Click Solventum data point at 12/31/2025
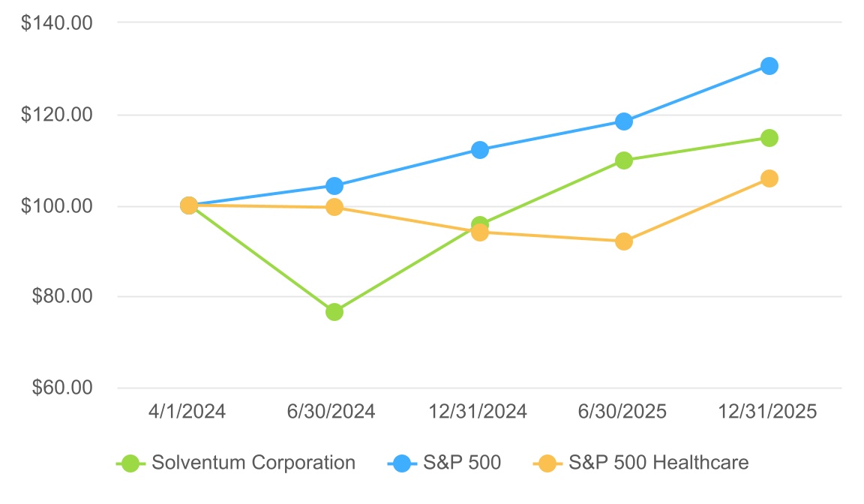This screenshot has width=864, height=504. (x=769, y=138)
